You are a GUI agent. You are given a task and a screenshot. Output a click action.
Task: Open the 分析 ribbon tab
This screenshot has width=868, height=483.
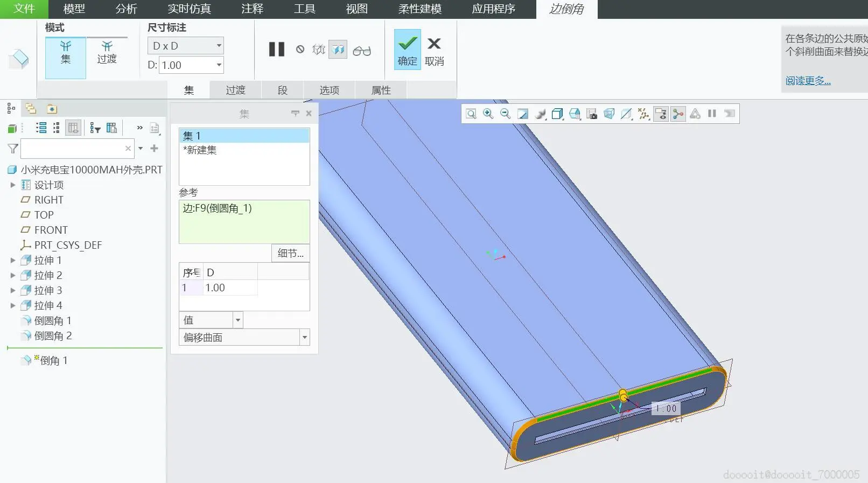tap(126, 9)
